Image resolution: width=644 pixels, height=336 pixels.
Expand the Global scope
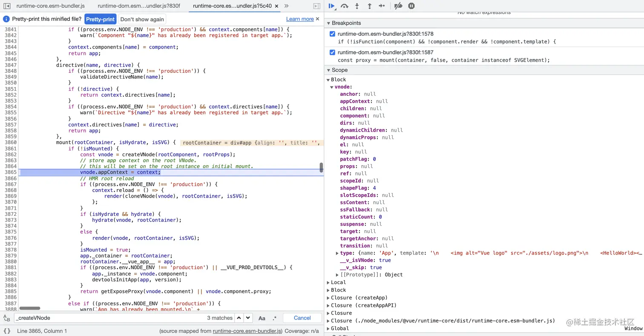(328, 328)
